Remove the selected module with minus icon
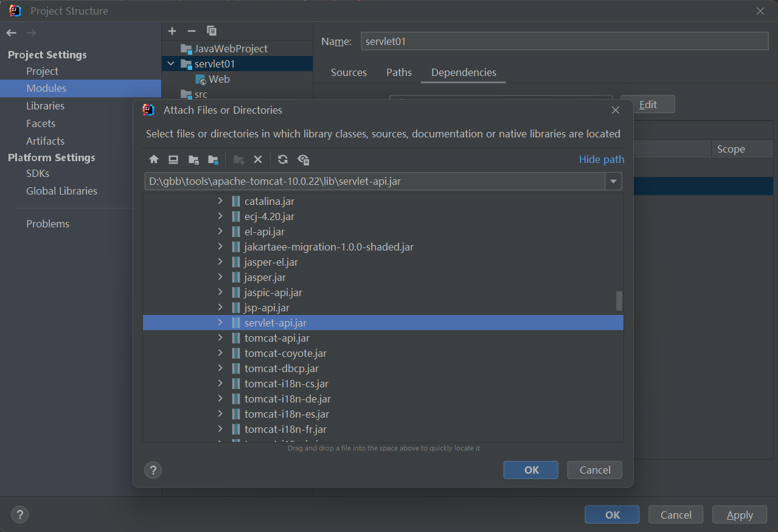The image size is (778, 532). pos(192,31)
